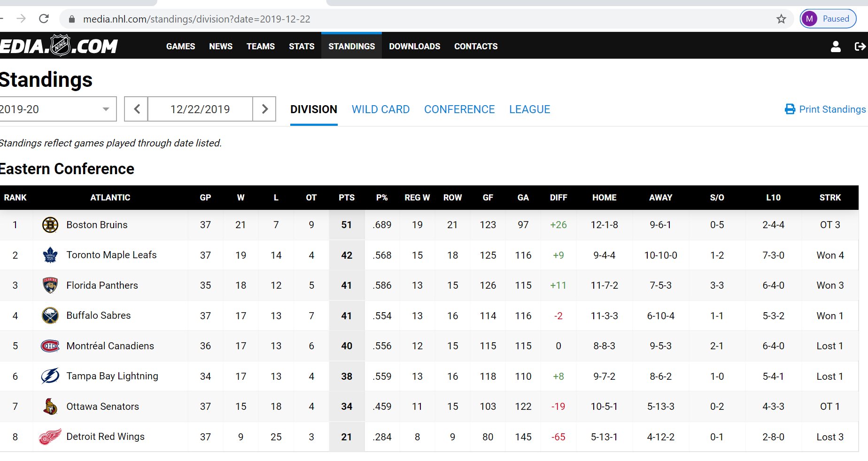Open the Chrome profile Paused button
This screenshot has height=461, width=868.
tap(828, 19)
